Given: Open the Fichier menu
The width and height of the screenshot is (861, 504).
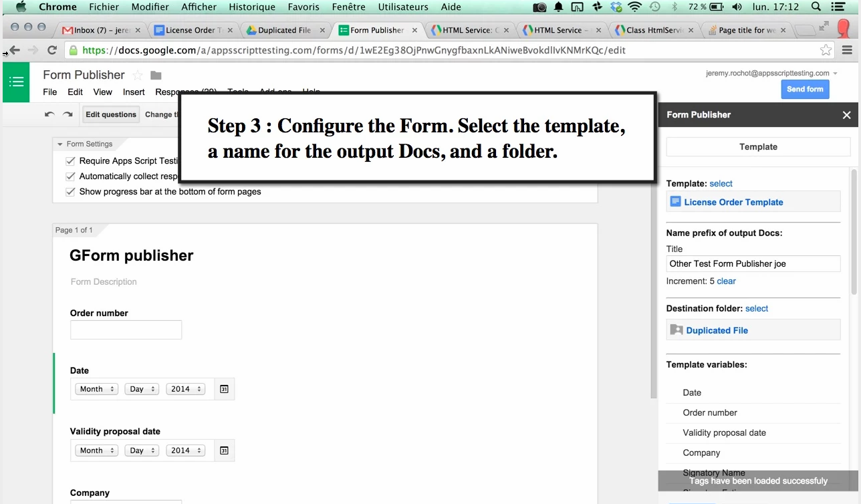Looking at the screenshot, I should tap(104, 7).
